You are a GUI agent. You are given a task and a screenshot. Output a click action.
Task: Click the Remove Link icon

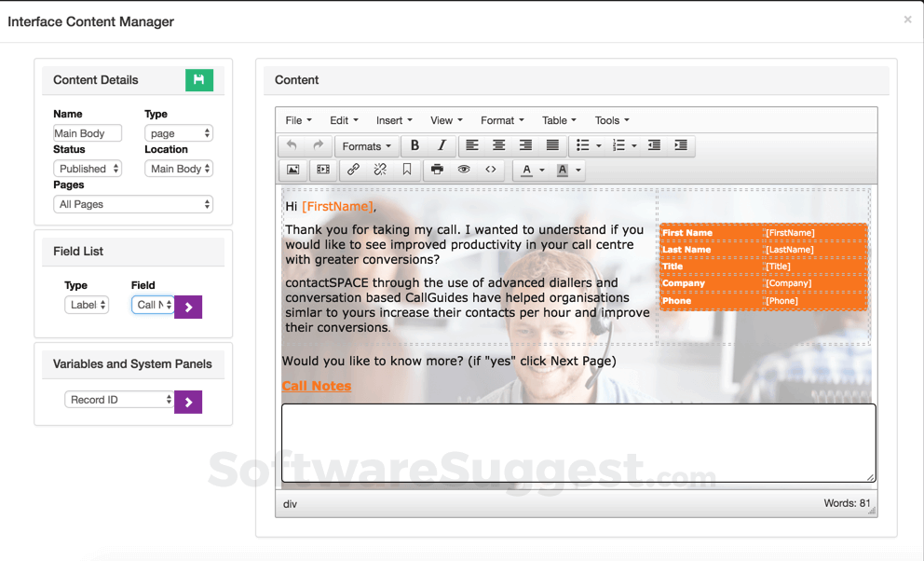pyautogui.click(x=379, y=170)
